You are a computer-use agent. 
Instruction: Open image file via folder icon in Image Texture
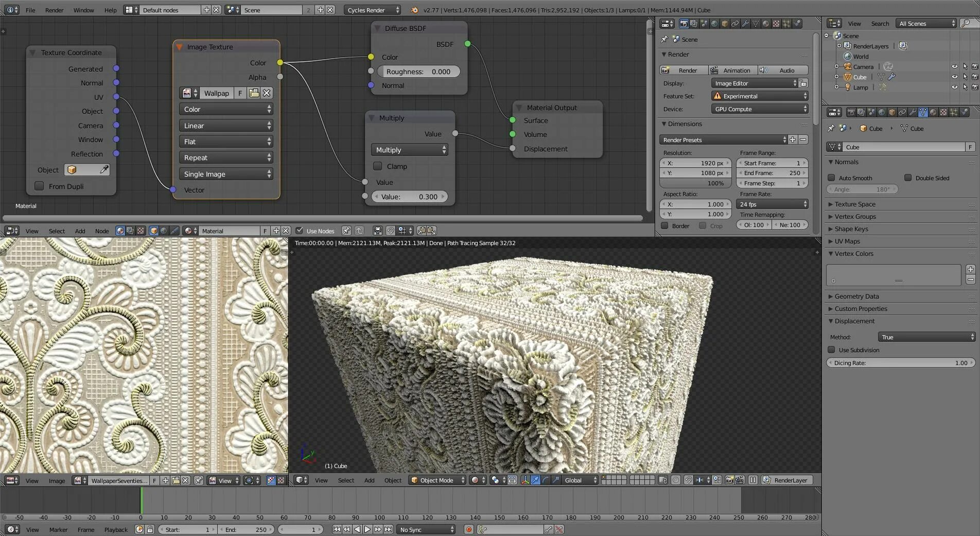point(254,93)
